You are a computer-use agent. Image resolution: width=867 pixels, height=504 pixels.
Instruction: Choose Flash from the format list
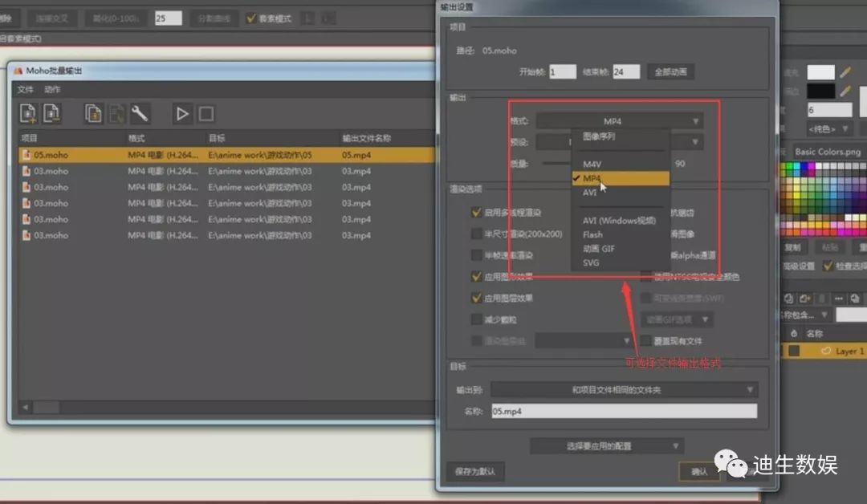621,235
